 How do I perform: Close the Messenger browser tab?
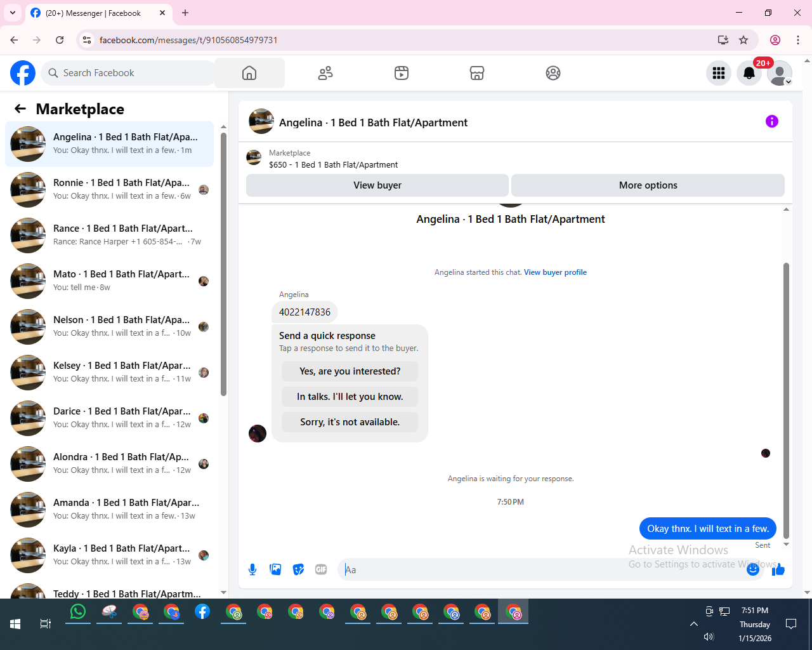pyautogui.click(x=162, y=13)
